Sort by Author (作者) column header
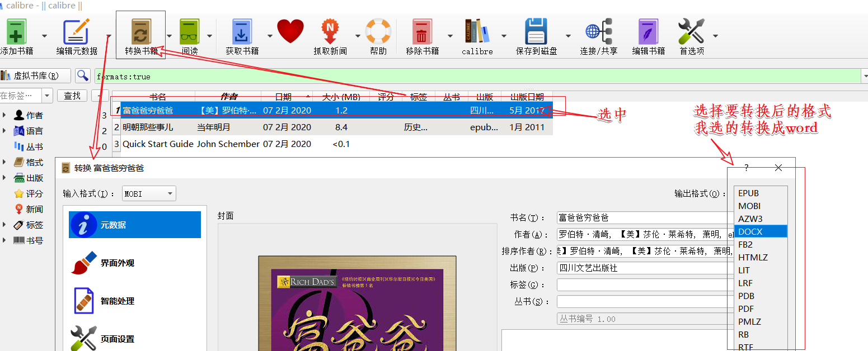The height and width of the screenshot is (351, 868). coord(228,97)
